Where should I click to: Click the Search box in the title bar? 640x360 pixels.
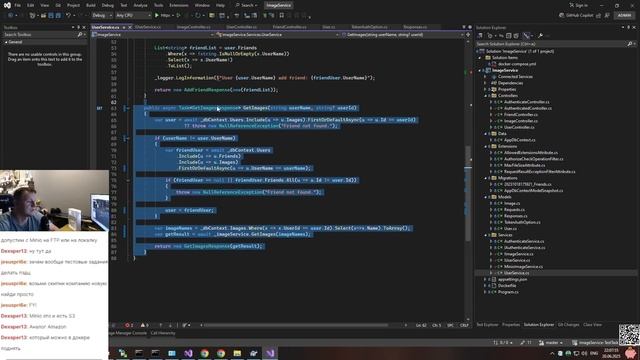click(246, 5)
